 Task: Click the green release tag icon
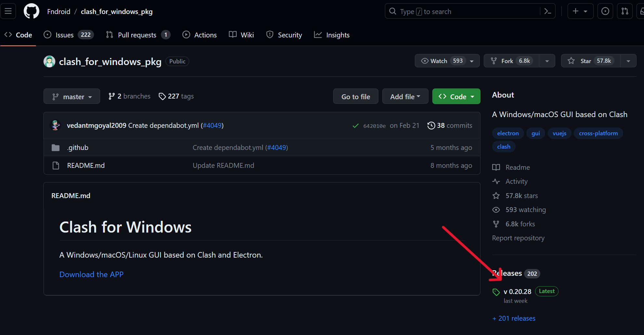(x=496, y=292)
